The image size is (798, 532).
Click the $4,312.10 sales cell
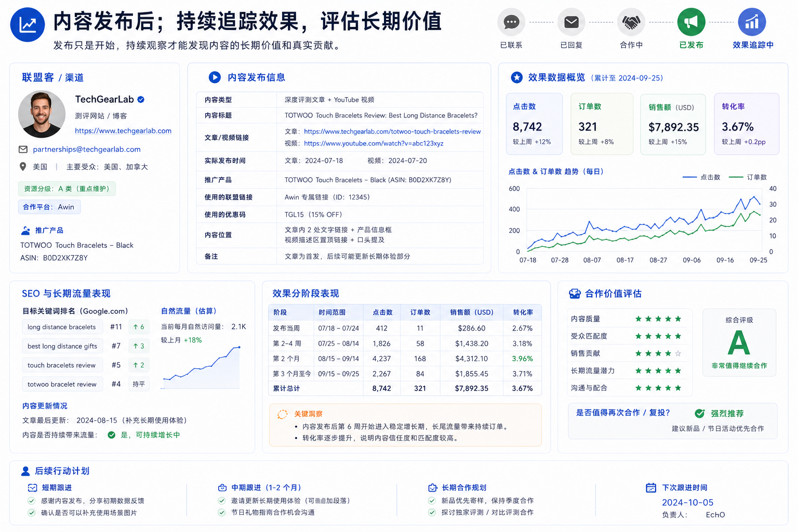[x=471, y=358]
